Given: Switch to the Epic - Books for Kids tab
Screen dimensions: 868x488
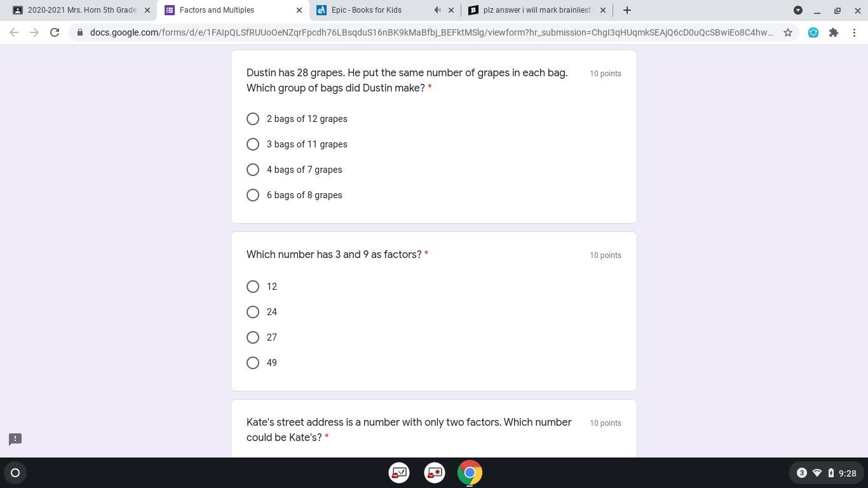Looking at the screenshot, I should pos(374,10).
